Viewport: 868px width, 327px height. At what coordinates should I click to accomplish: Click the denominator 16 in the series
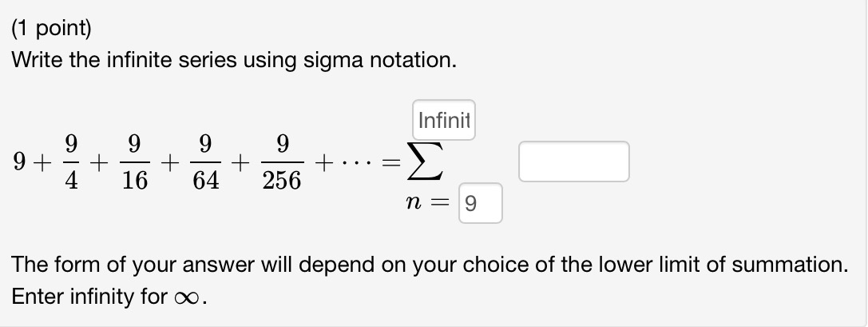coord(134,181)
